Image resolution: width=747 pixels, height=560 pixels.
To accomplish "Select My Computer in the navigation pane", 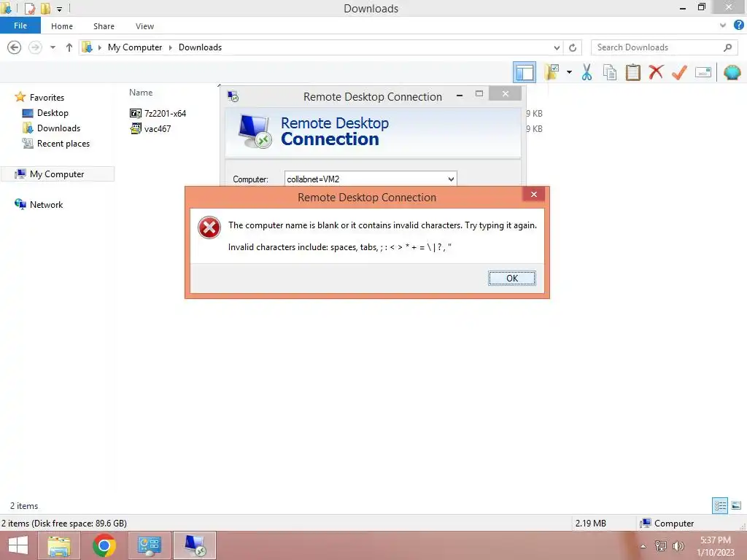I will pyautogui.click(x=57, y=174).
